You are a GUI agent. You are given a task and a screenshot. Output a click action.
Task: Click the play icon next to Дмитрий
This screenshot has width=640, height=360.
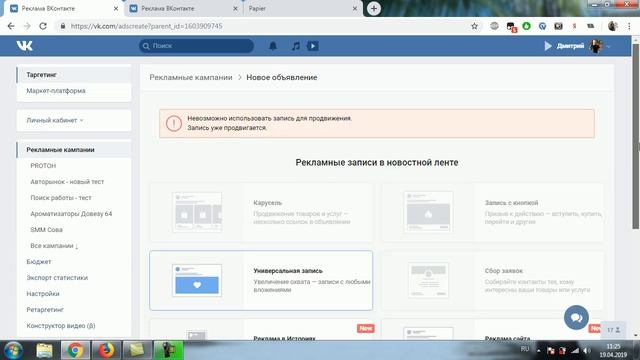pos(548,46)
